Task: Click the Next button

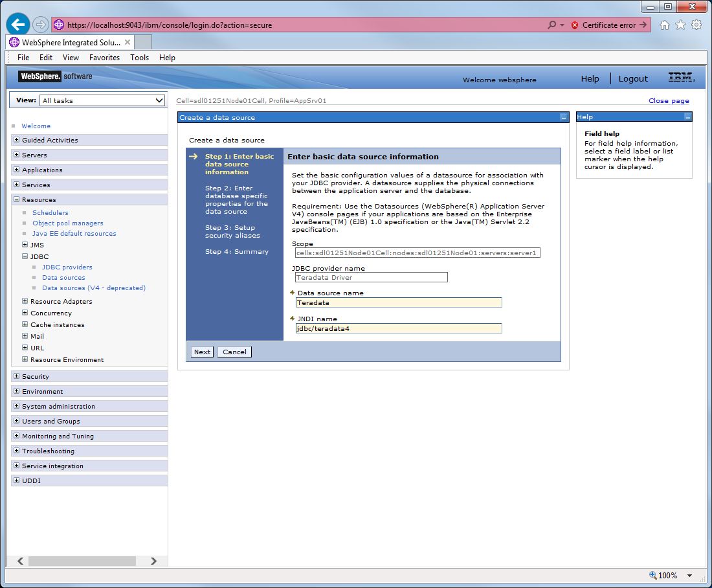Action: coord(202,352)
